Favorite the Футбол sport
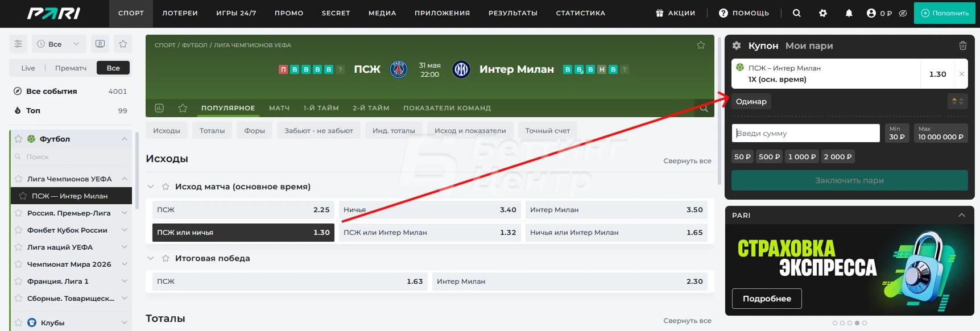This screenshot has height=331, width=980. click(x=18, y=139)
